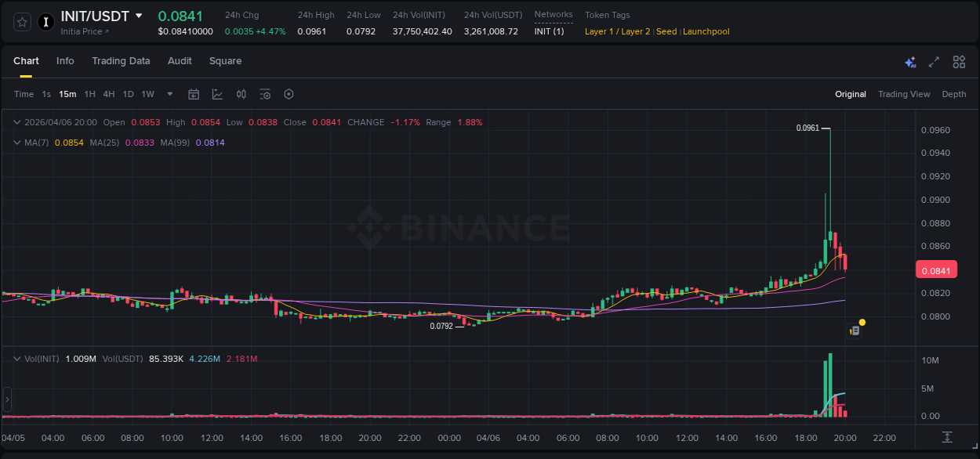Click the 0.0961 high price marker
The height and width of the screenshot is (459, 980).
click(808, 128)
